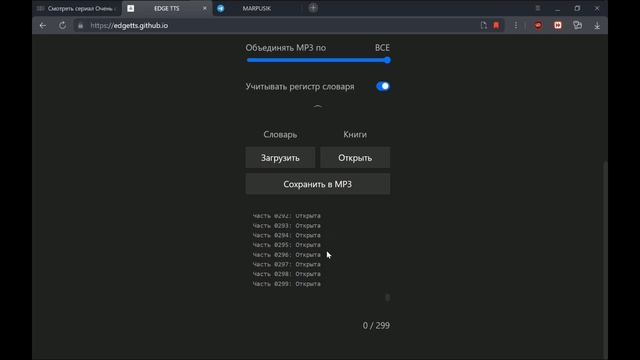Select log line Часть 0298: Открыта
The image size is (640, 360).
[287, 274]
